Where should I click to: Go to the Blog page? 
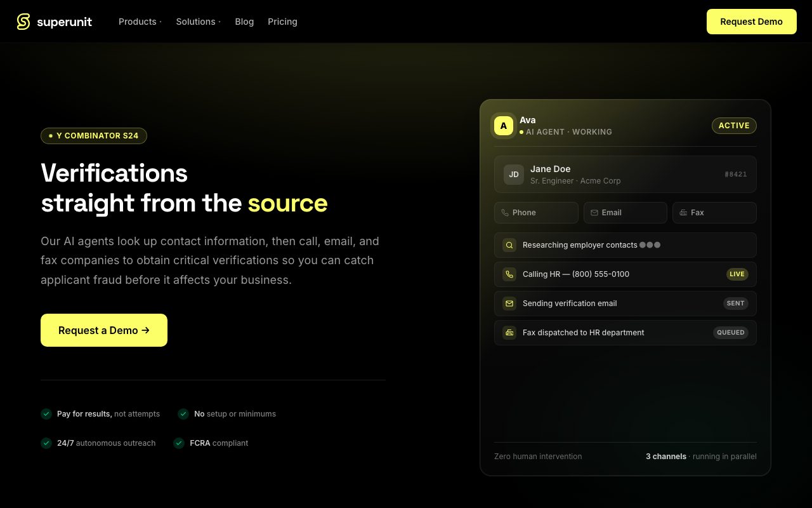pos(244,22)
